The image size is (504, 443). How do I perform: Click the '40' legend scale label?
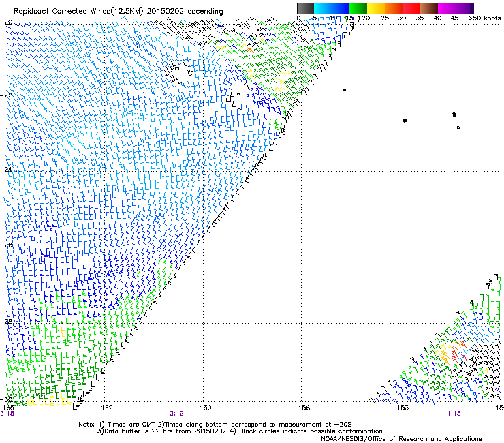pyautogui.click(x=437, y=18)
